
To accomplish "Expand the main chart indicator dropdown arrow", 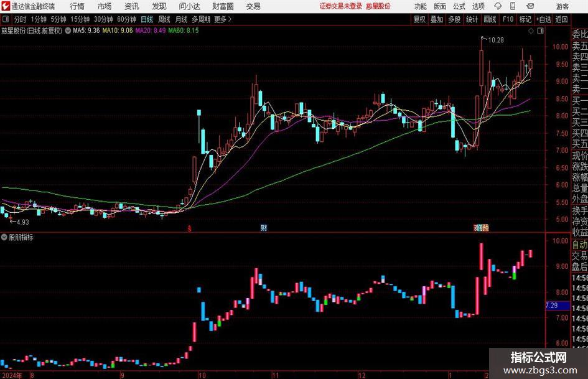I will pyautogui.click(x=68, y=30).
